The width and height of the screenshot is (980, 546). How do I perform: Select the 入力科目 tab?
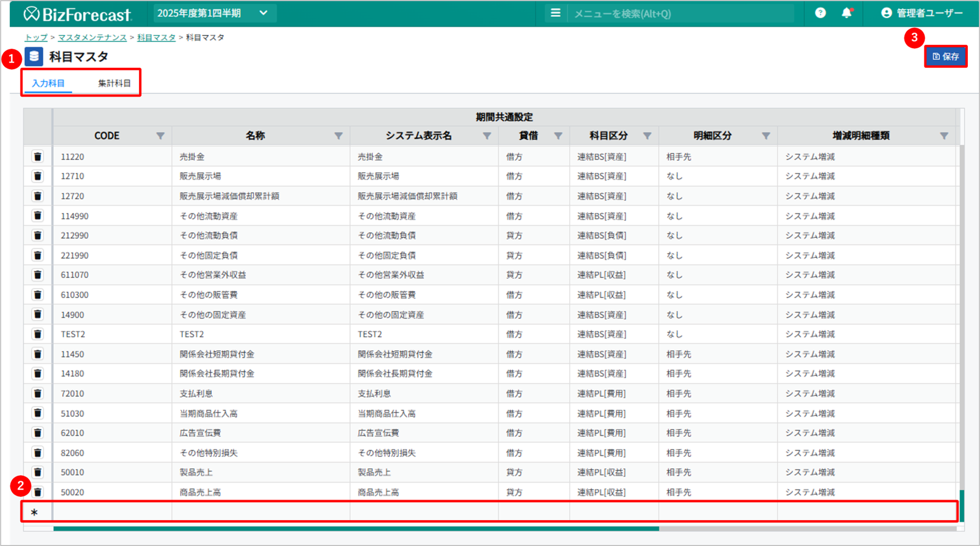click(x=48, y=83)
